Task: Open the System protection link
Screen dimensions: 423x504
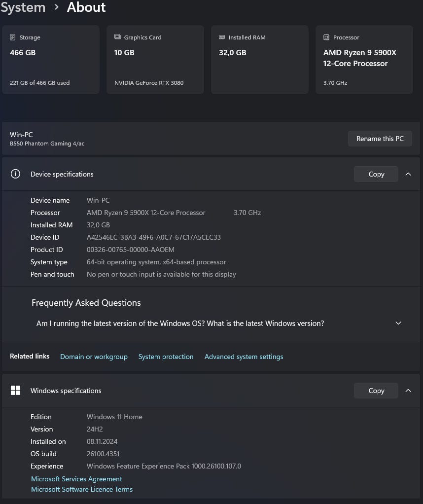Action: 166,357
